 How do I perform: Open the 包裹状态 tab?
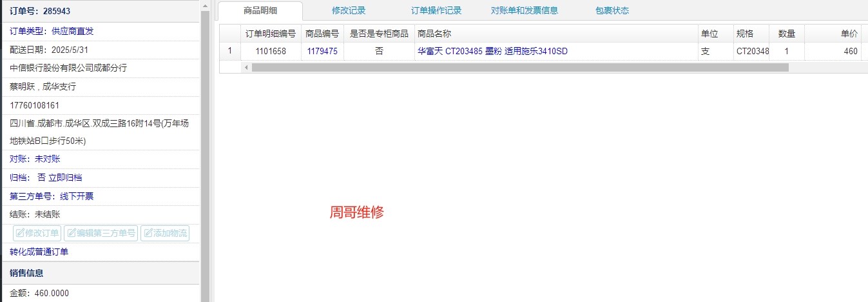coord(612,10)
